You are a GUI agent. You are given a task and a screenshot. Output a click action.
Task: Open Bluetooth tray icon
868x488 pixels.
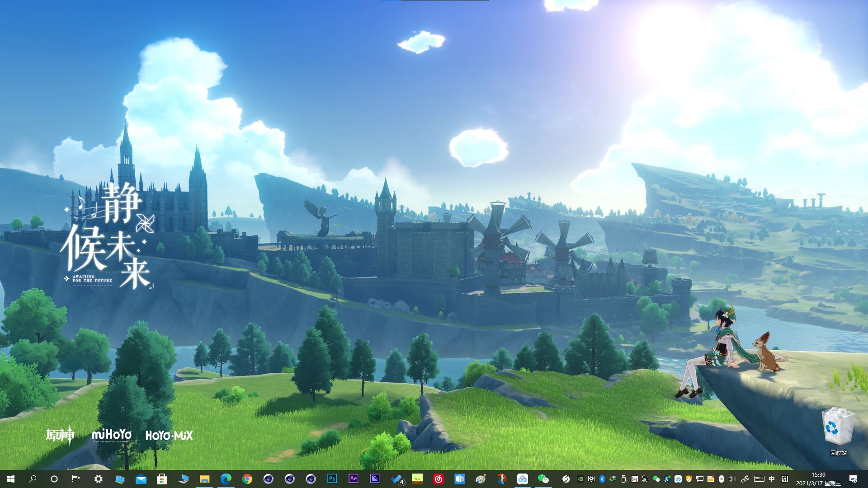point(602,479)
